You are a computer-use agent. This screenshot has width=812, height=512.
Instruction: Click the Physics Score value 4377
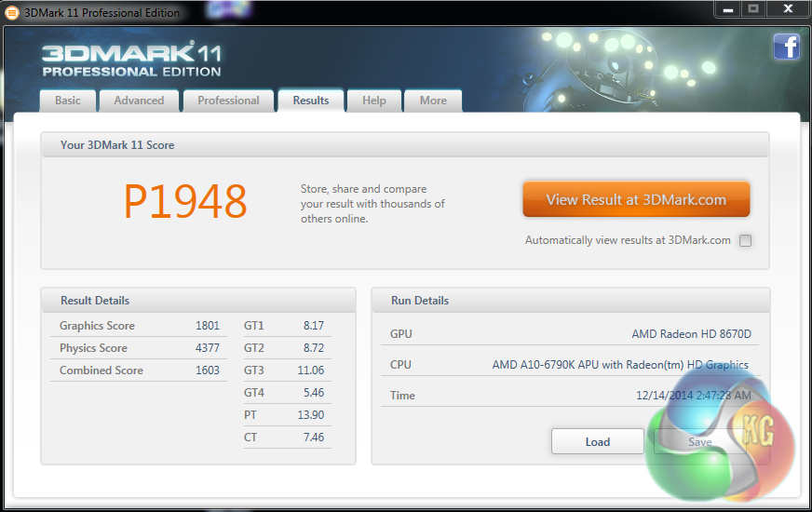pos(207,348)
